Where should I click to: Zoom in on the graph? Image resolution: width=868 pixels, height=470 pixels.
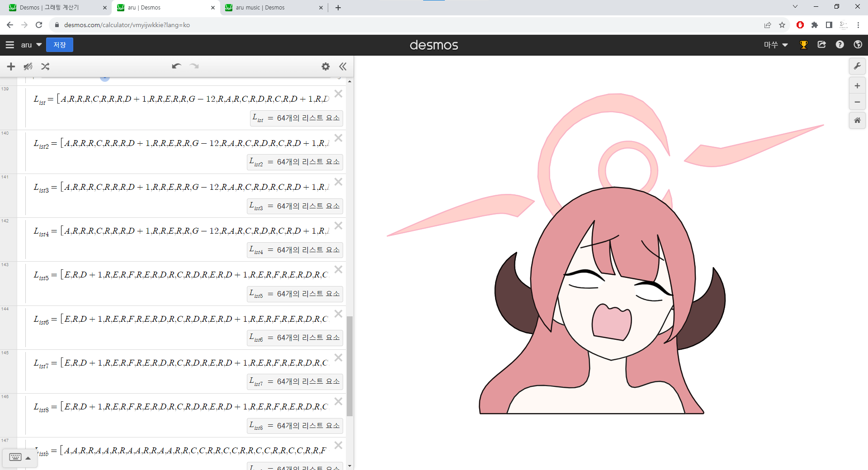[857, 86]
